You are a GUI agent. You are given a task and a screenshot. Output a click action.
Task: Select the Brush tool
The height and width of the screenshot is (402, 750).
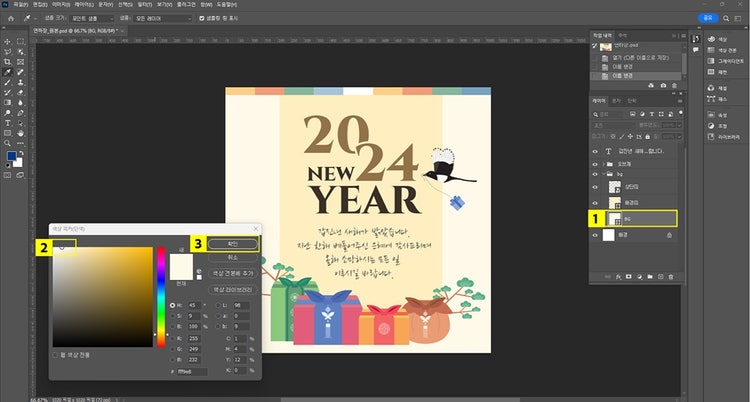(8, 82)
